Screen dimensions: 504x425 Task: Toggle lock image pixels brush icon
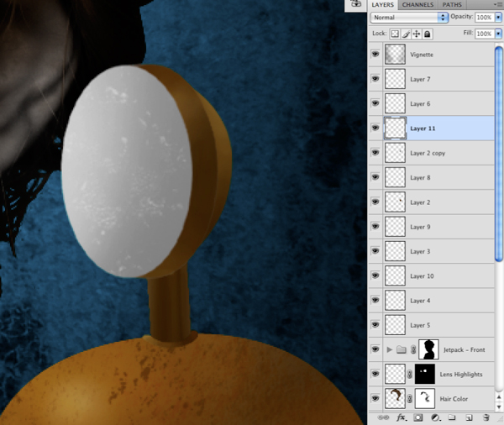click(406, 34)
